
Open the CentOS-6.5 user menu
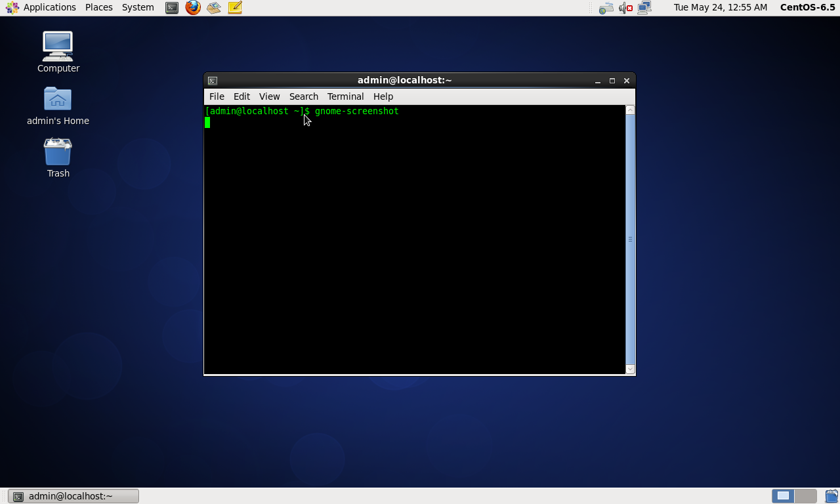click(x=807, y=7)
